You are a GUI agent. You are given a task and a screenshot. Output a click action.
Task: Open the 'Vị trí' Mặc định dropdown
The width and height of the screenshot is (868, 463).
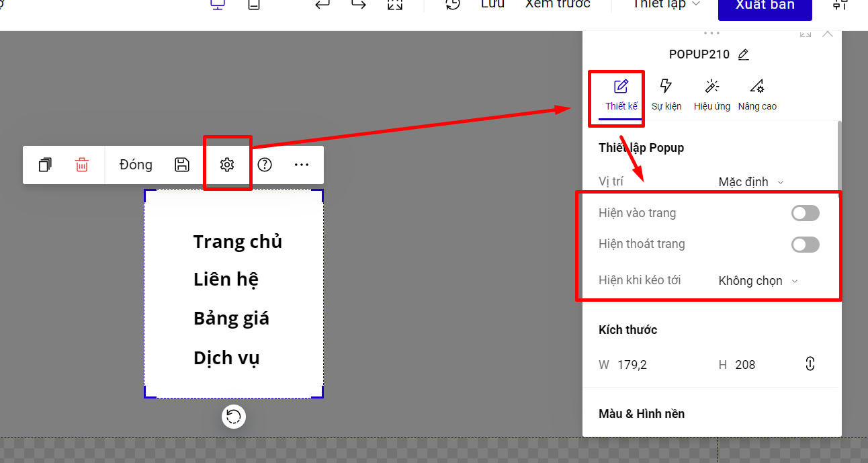point(751,182)
